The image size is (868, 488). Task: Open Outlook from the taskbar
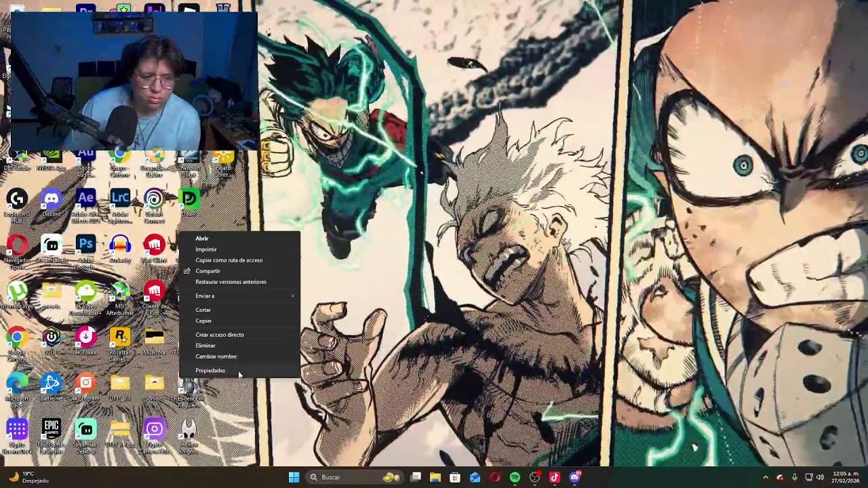[x=475, y=477]
